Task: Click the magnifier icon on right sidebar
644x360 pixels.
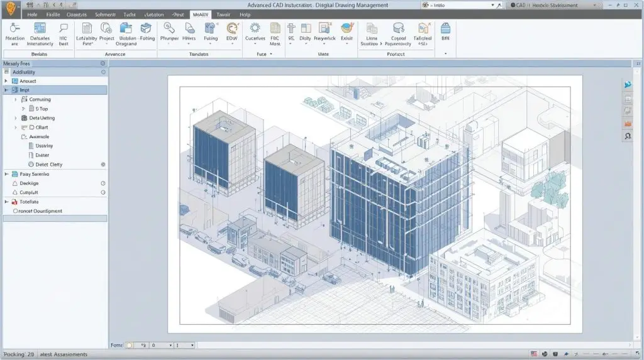Action: (627, 136)
